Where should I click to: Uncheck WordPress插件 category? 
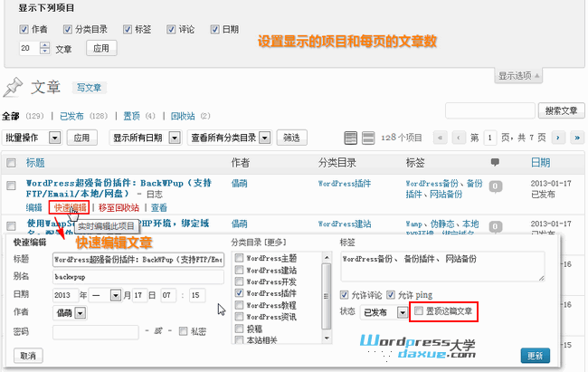click(x=239, y=292)
